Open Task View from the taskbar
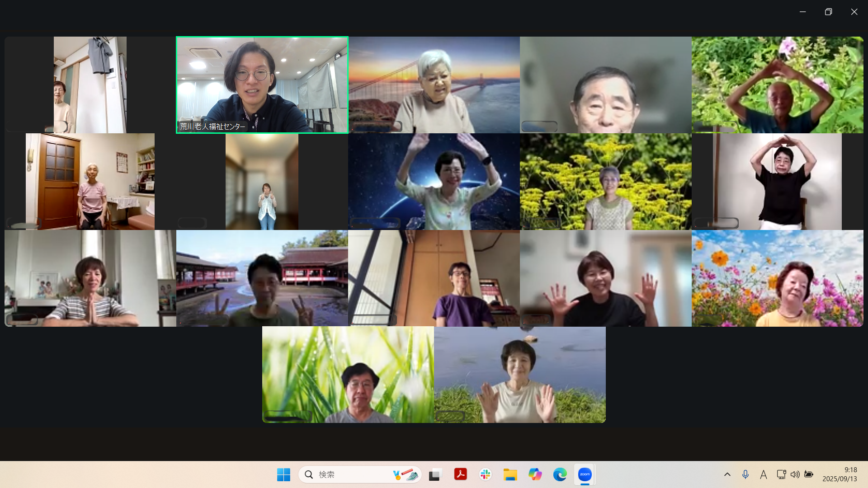This screenshot has width=868, height=488. pyautogui.click(x=435, y=474)
